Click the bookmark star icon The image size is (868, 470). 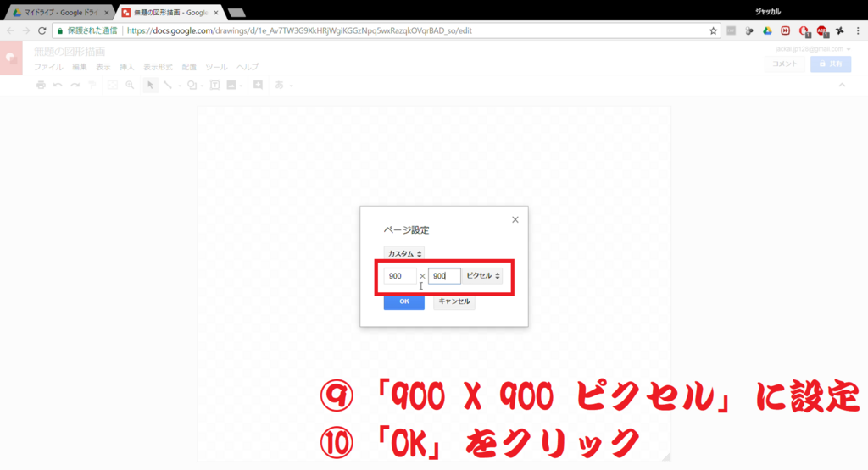point(713,31)
